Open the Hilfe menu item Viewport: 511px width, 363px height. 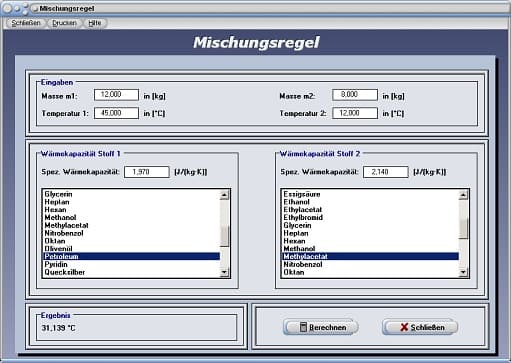pos(95,23)
